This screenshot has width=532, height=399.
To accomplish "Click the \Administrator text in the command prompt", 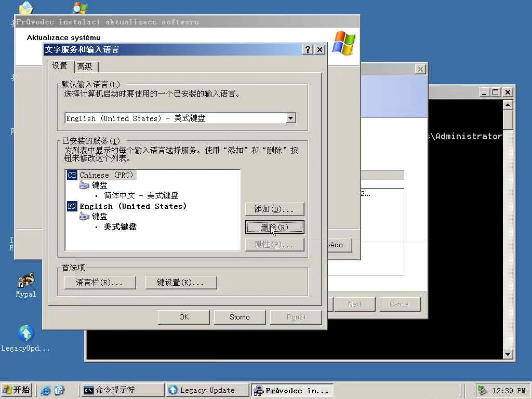I will pos(466,137).
